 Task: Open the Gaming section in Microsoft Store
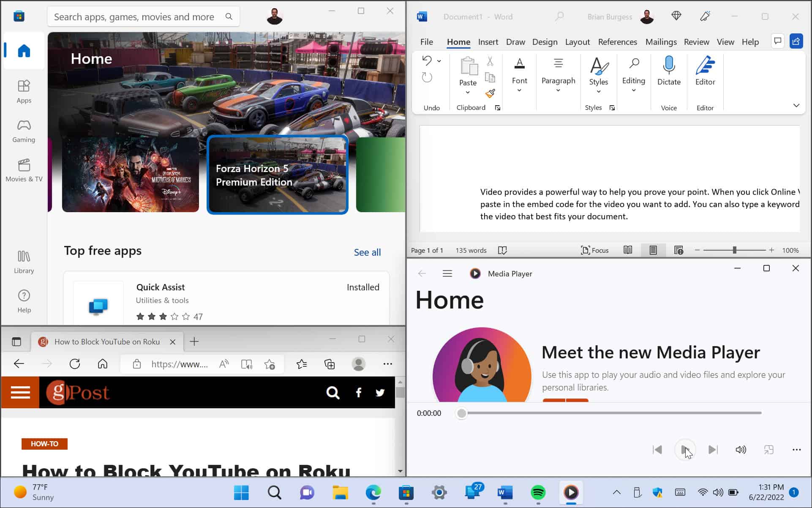click(x=24, y=131)
